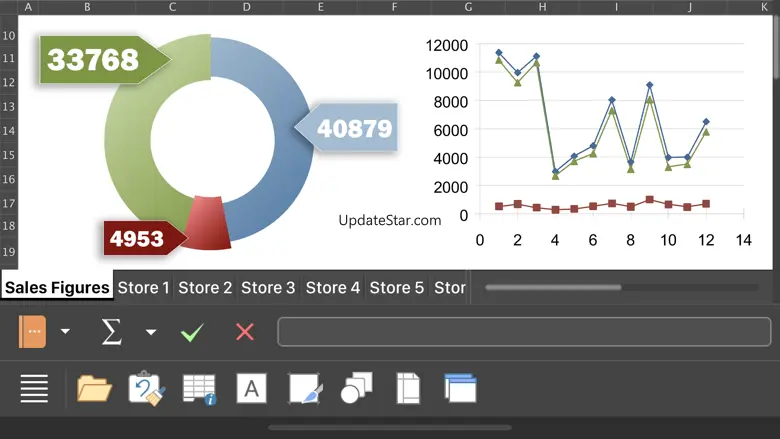Open the character formatting A icon
The height and width of the screenshot is (439, 780).
point(251,388)
